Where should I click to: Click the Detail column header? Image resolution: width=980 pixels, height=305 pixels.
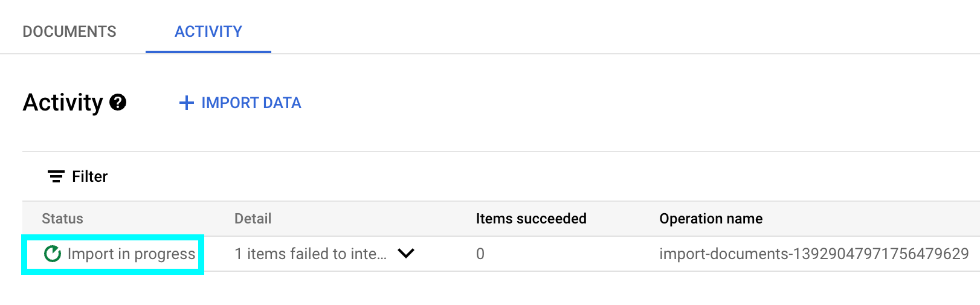pos(253,219)
